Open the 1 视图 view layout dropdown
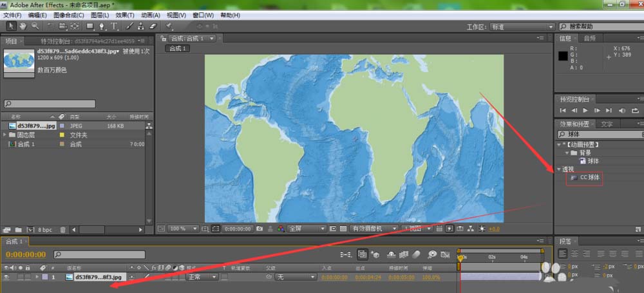Screen dimensions: 644x293 (x=417, y=229)
